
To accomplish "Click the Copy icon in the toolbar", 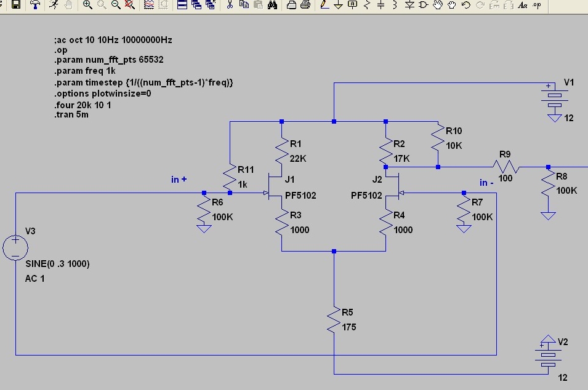I will coord(244,4).
